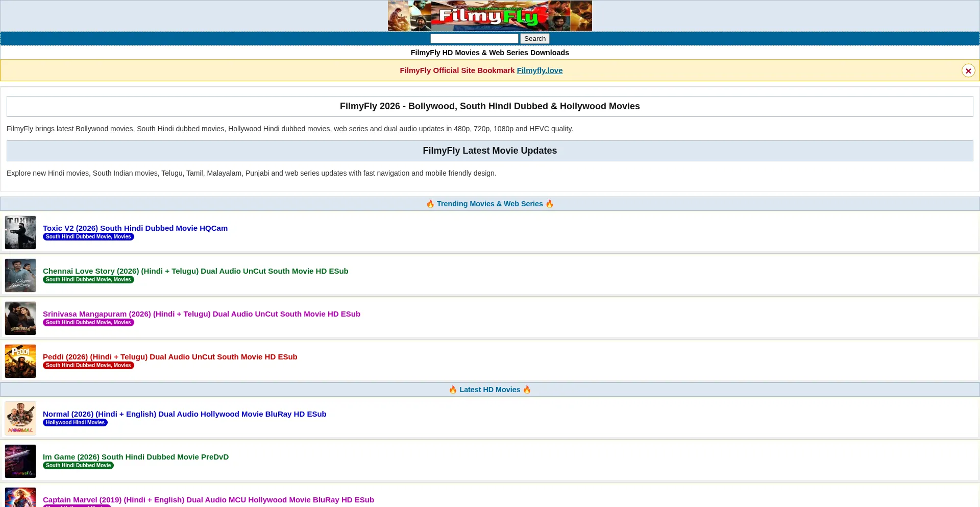Click the Trending Movies & Web Series heading

490,204
